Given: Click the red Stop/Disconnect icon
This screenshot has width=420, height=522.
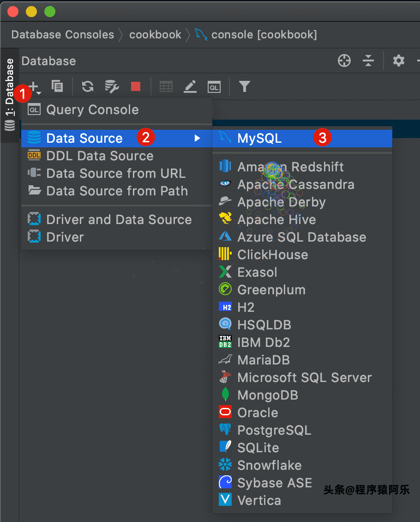Looking at the screenshot, I should click(136, 86).
